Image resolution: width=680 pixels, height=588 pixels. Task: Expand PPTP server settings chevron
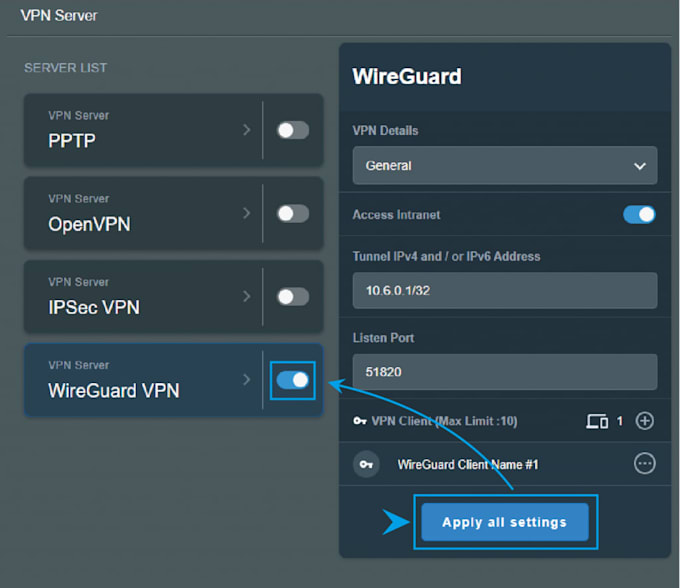coord(247,130)
